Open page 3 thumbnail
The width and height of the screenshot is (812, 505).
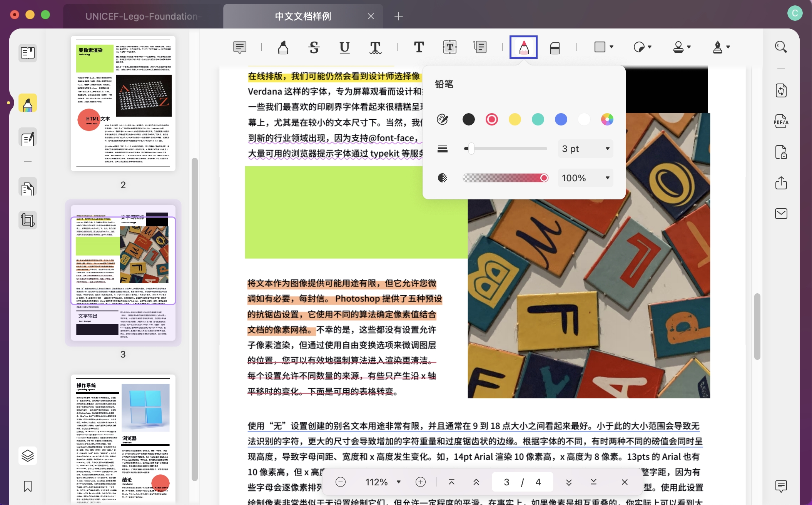123,273
